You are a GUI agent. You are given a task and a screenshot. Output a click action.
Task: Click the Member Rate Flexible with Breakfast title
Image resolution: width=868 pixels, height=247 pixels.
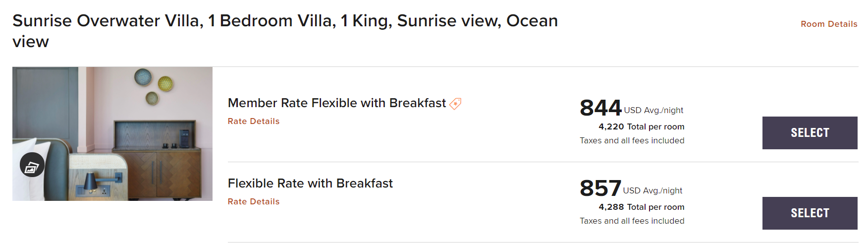coord(337,103)
